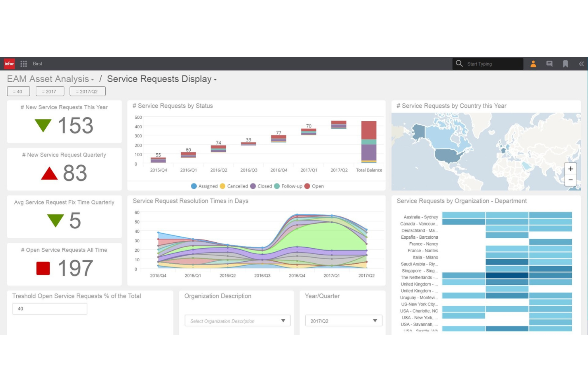
Task: Click the = 2017 filter chip
Action: (x=50, y=91)
